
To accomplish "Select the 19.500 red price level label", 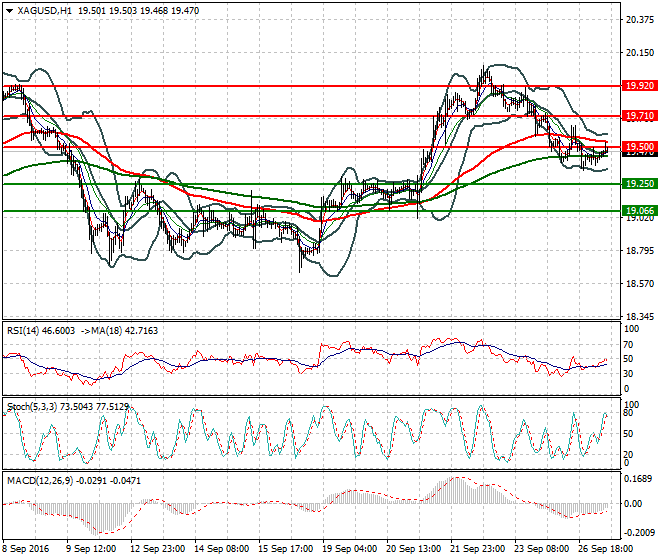I will (640, 147).
